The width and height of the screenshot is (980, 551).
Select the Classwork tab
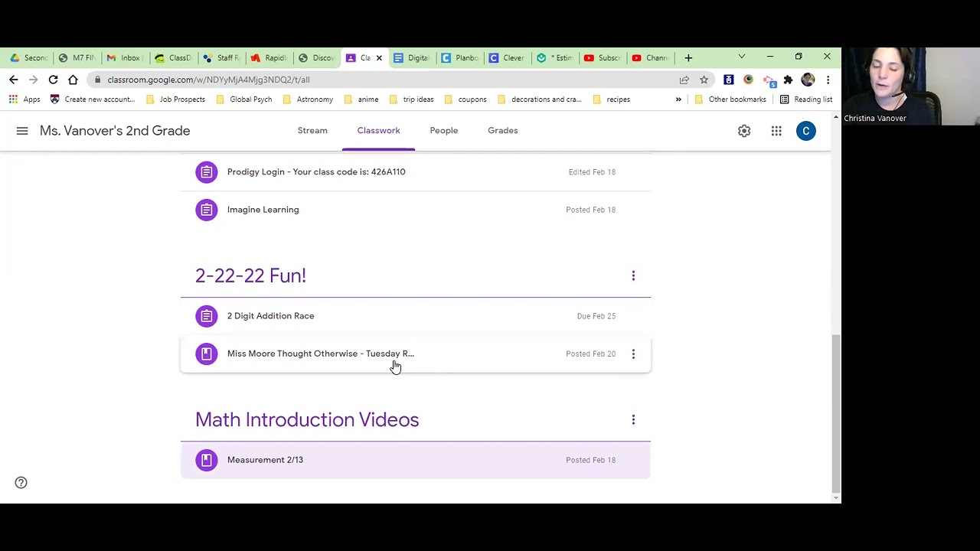tap(378, 131)
